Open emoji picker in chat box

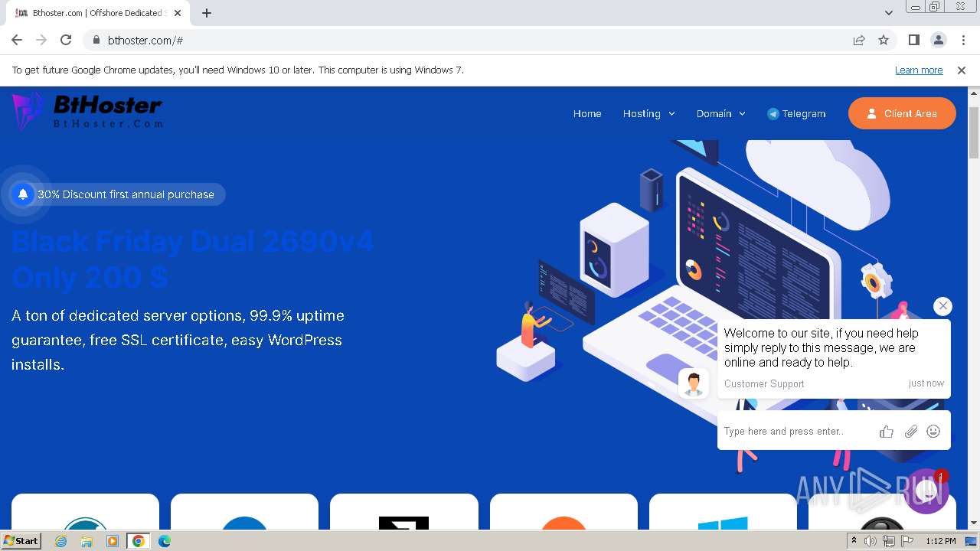[x=933, y=432]
